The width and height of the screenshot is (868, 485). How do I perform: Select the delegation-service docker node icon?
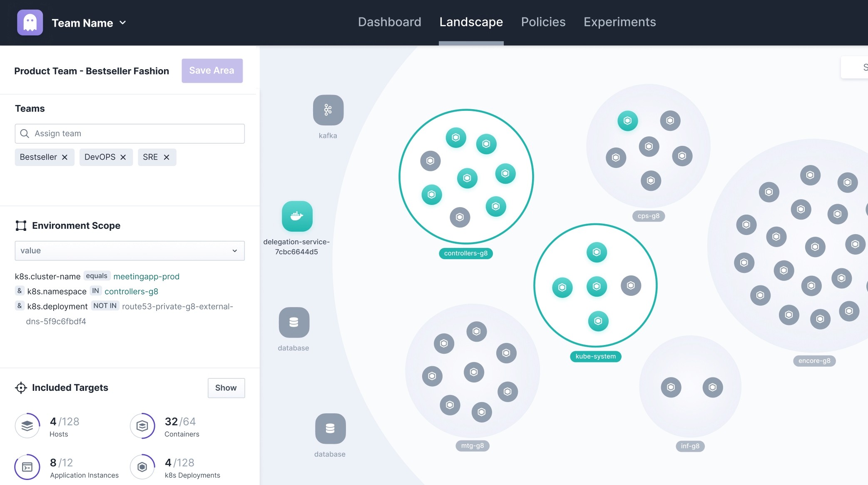297,216
